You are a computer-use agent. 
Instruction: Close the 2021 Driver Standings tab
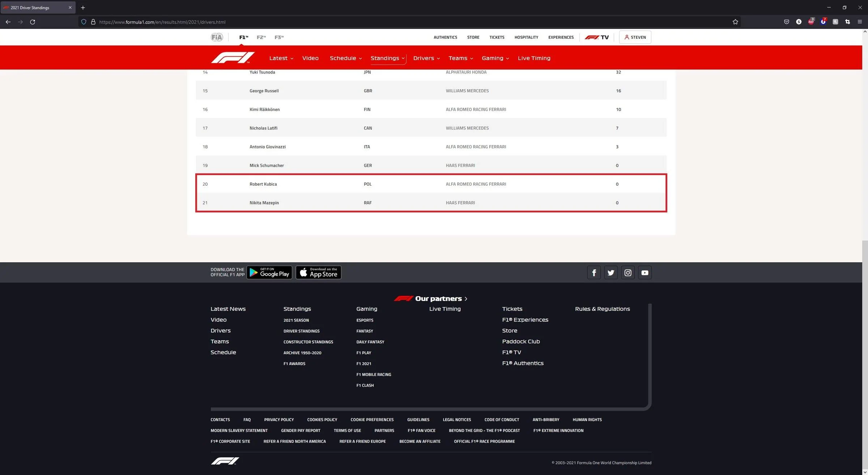tap(70, 8)
